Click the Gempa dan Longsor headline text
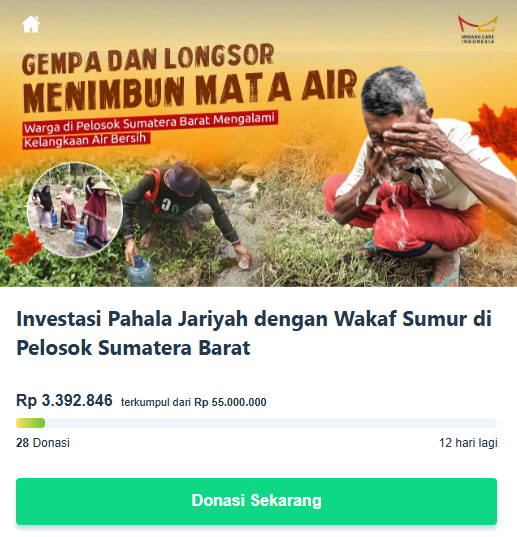The width and height of the screenshot is (517, 537). (148, 59)
